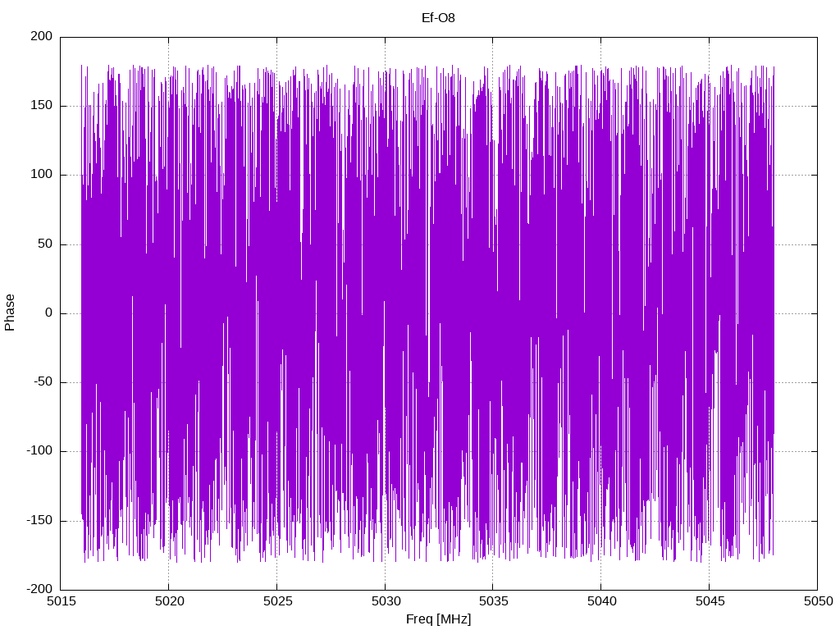
Task: Click the x-axis tick label 5040
Action: [x=602, y=601]
